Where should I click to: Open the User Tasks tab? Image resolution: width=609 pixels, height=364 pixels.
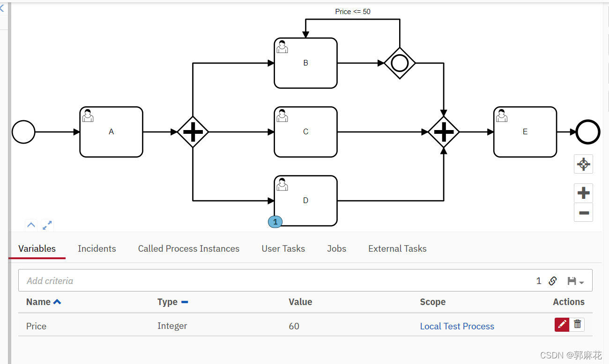(283, 248)
